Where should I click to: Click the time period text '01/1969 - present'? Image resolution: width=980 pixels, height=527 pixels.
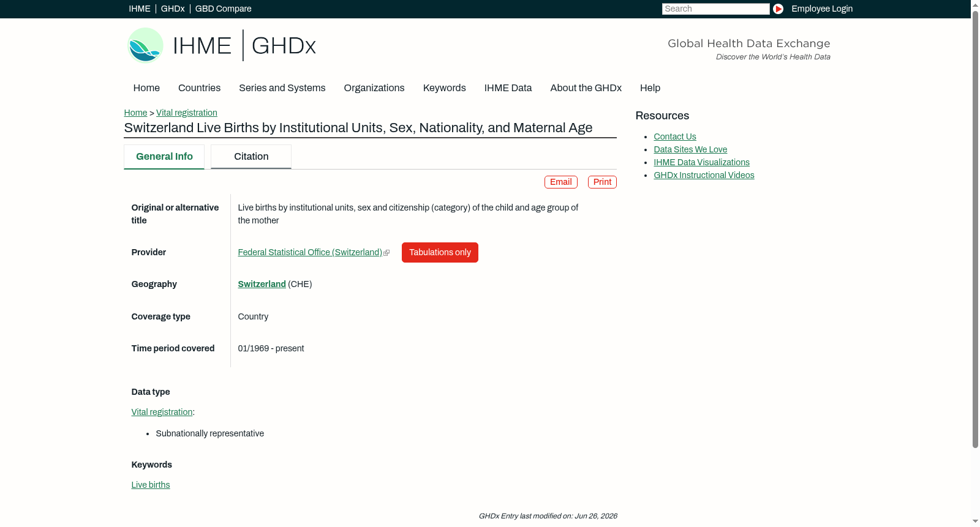271,349
